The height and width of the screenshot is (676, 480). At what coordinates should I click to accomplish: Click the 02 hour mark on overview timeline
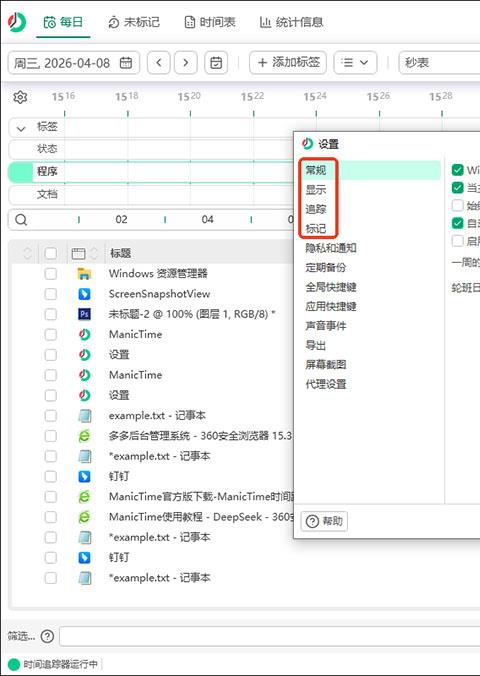click(121, 220)
